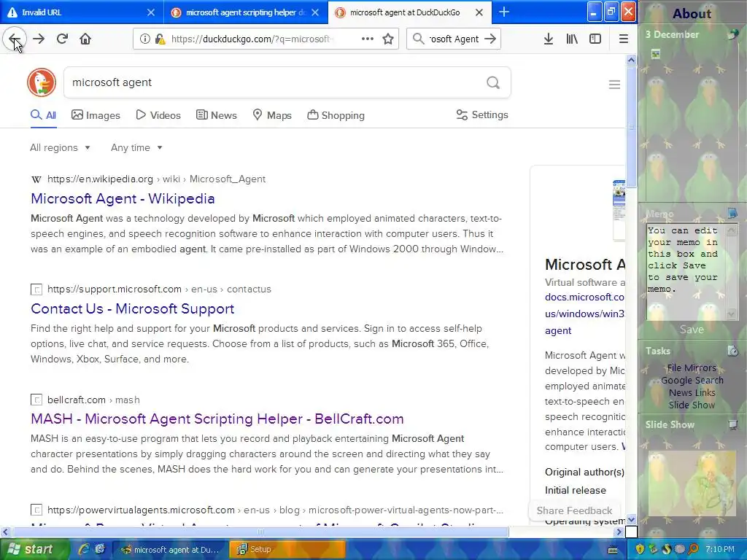Open docs.microsoft.com link in info panel
The image size is (747, 560).
pos(584,314)
